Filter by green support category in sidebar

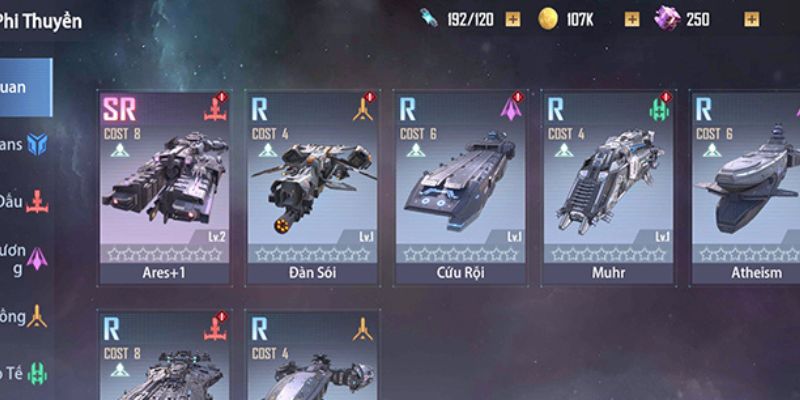(26, 373)
